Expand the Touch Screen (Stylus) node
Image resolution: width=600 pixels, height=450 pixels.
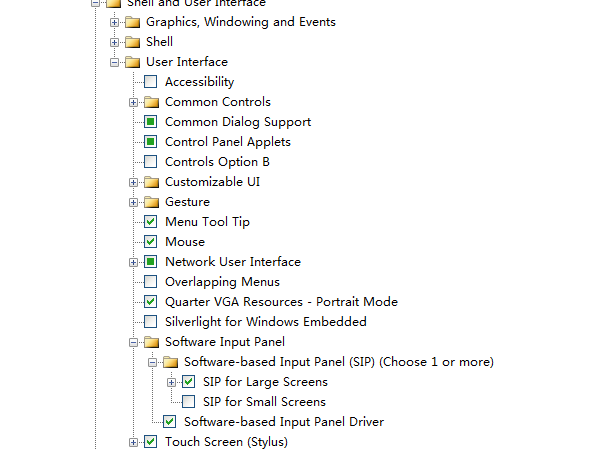tap(133, 442)
